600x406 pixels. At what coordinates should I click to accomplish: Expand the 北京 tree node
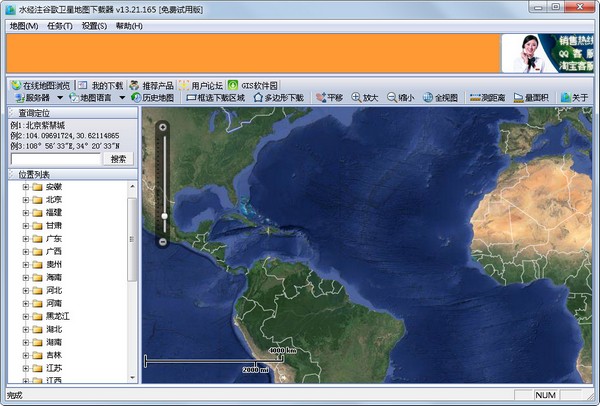[25, 199]
